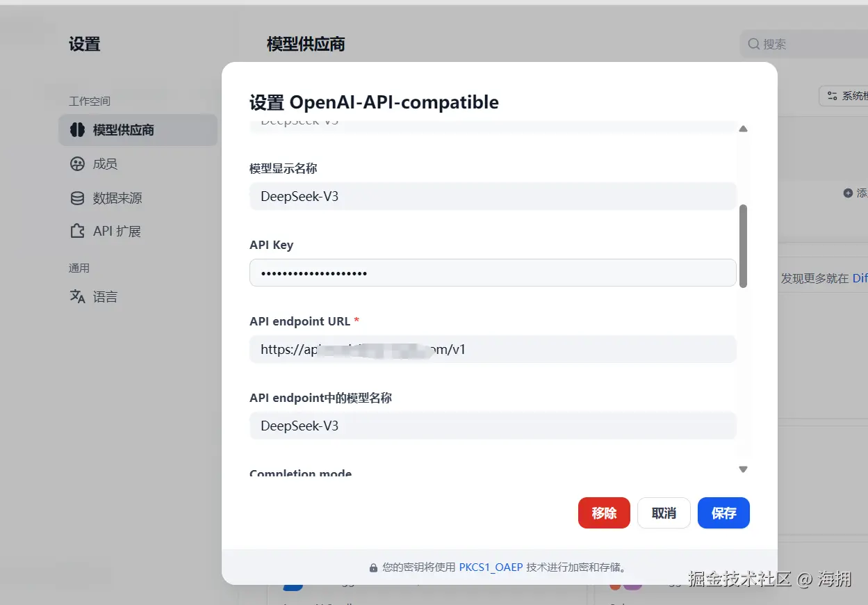Click the search magnifier icon
Image resolution: width=868 pixels, height=605 pixels.
pyautogui.click(x=753, y=44)
